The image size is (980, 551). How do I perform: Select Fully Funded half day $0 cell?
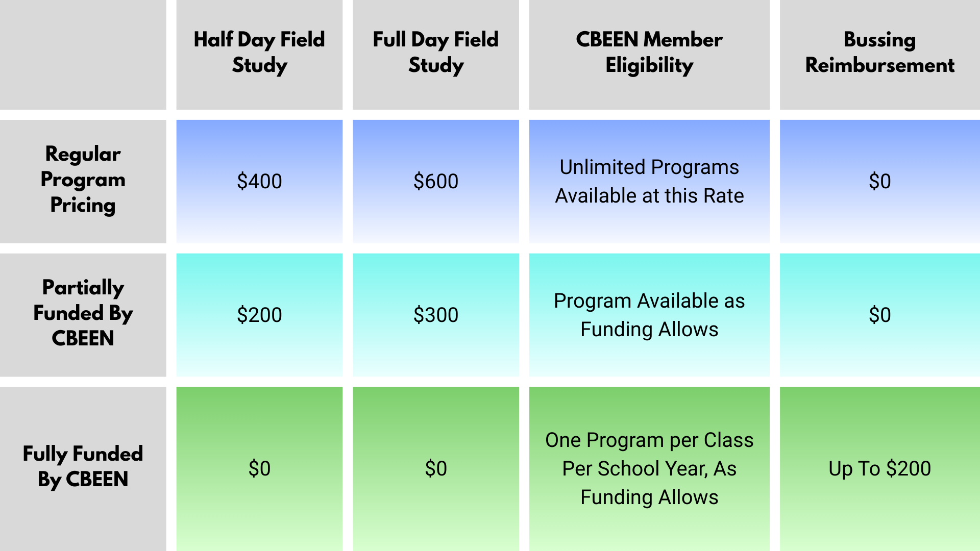tap(259, 468)
